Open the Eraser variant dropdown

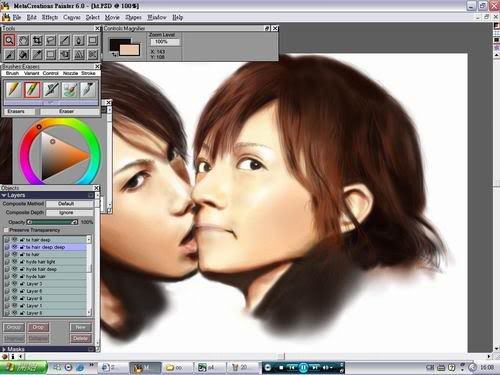tap(70, 111)
